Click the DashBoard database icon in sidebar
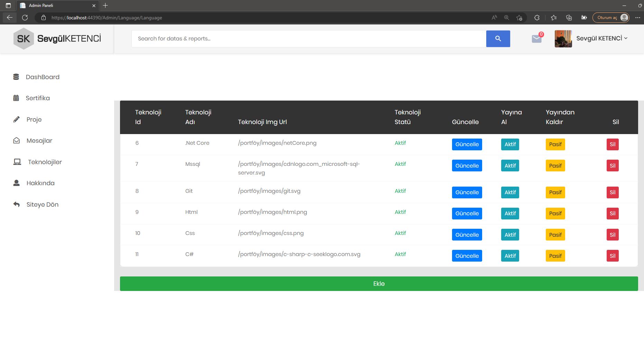 click(x=16, y=77)
